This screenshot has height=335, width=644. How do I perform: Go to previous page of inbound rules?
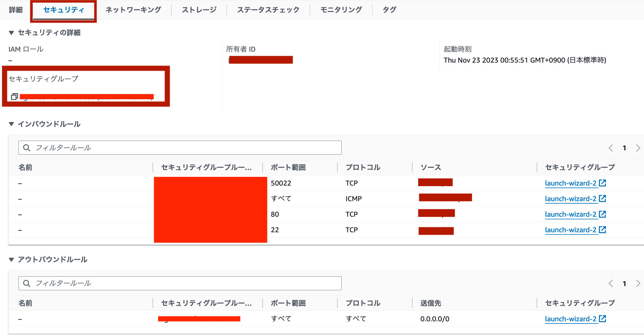[611, 148]
